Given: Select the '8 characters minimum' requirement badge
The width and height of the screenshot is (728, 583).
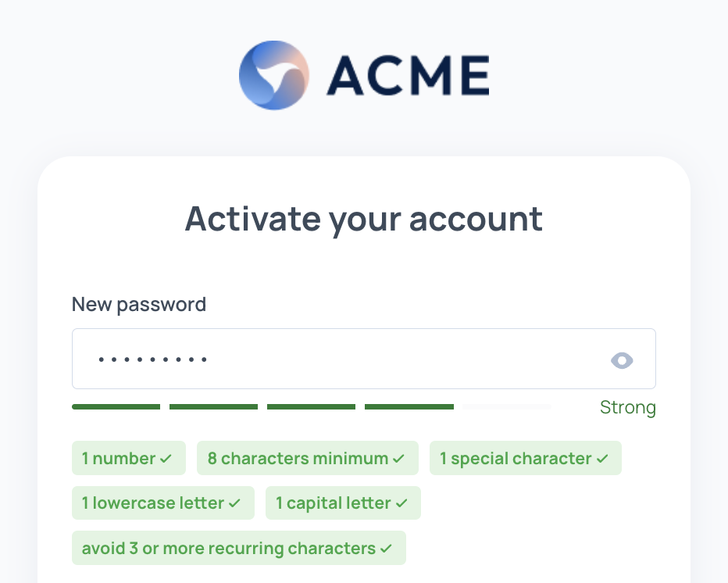Looking at the screenshot, I should 307,458.
